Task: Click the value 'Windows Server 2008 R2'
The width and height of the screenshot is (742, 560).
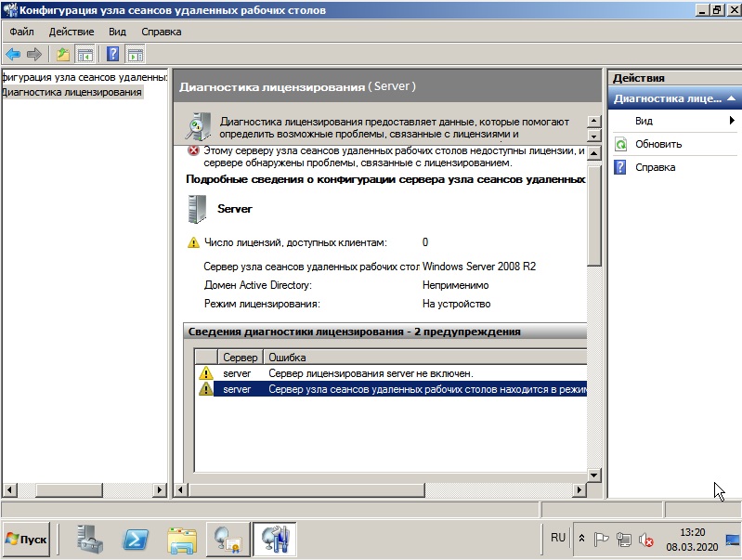Action: [x=479, y=267]
